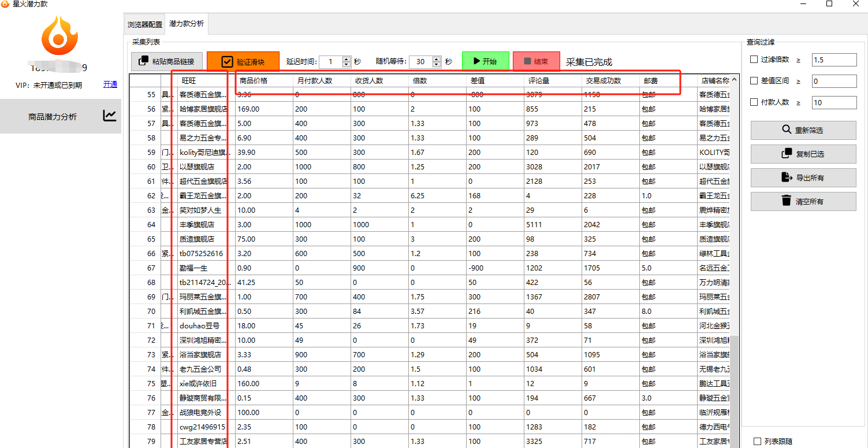Sort by the 旺旺 column header

(x=206, y=80)
